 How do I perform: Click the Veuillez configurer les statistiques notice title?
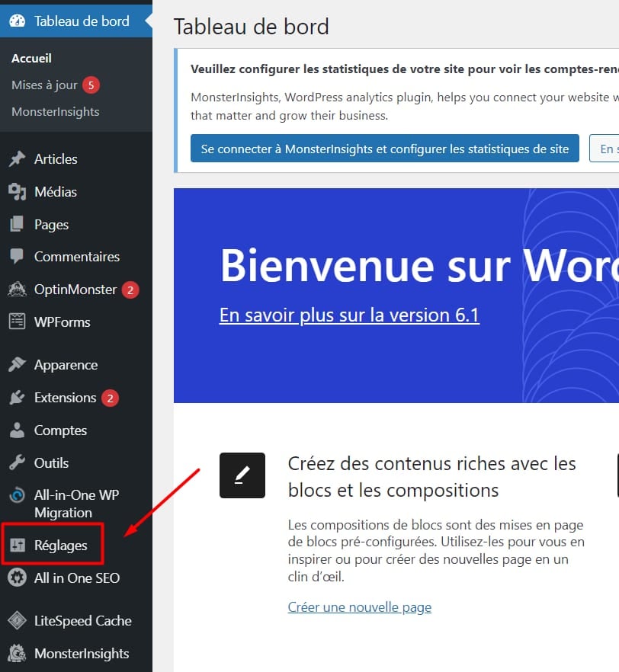pos(405,69)
